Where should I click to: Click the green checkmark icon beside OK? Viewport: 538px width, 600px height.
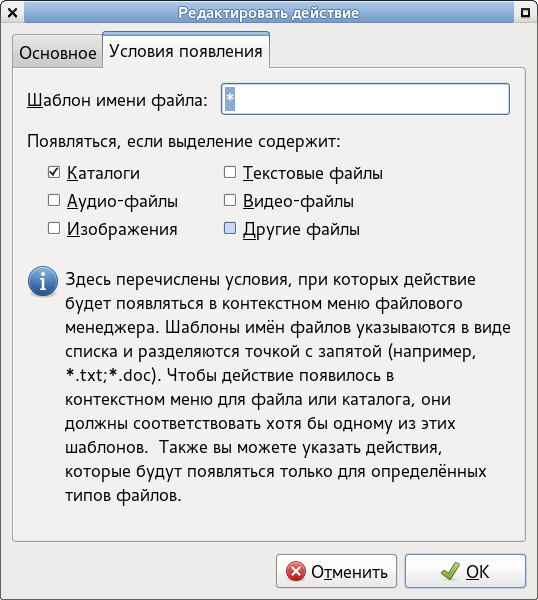[450, 571]
